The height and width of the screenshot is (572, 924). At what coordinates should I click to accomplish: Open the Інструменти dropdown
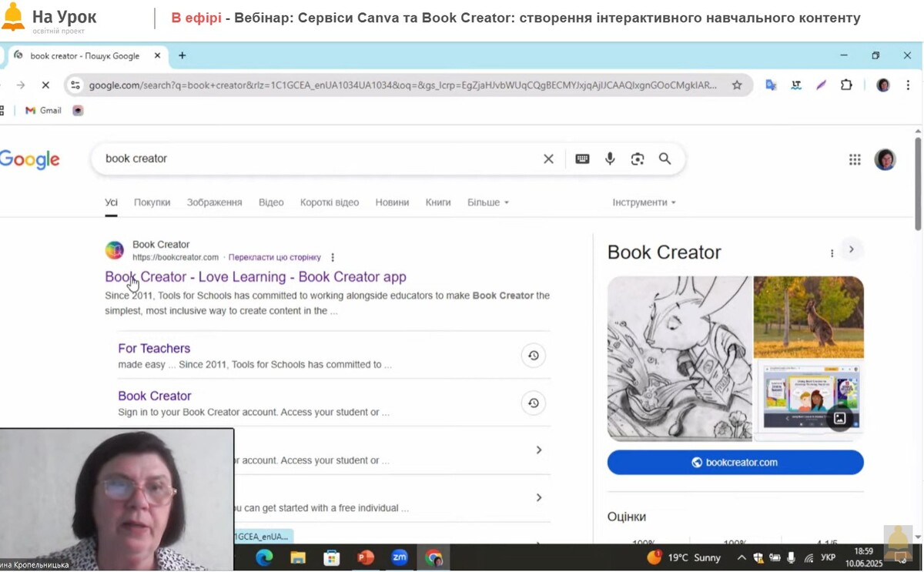click(x=644, y=202)
